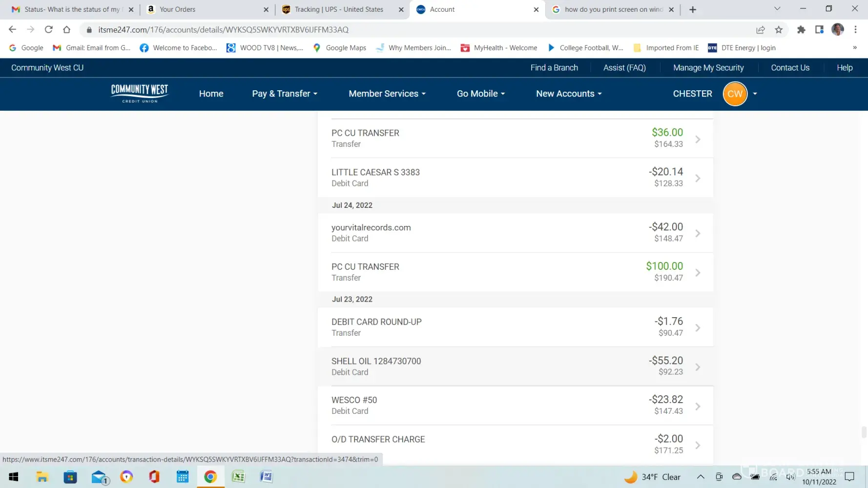Click the orange CW profile avatar
Image resolution: width=868 pixels, height=488 pixels.
coord(735,94)
